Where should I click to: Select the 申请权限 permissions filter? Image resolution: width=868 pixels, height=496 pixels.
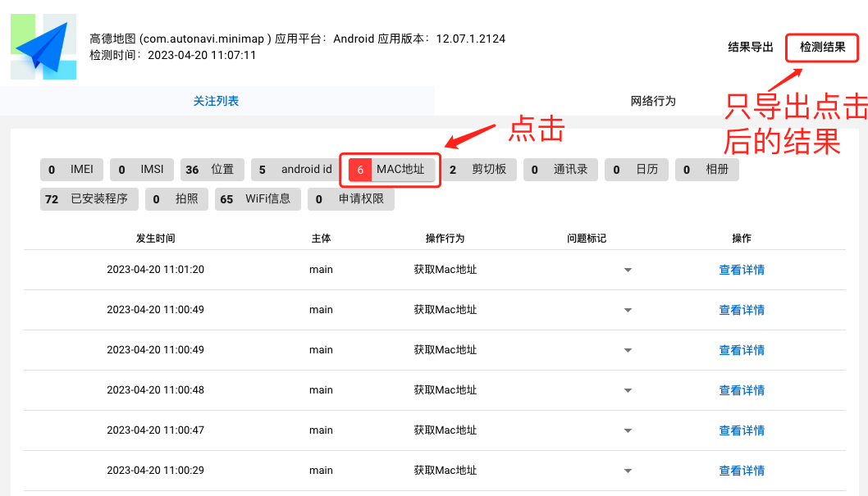pyautogui.click(x=351, y=198)
